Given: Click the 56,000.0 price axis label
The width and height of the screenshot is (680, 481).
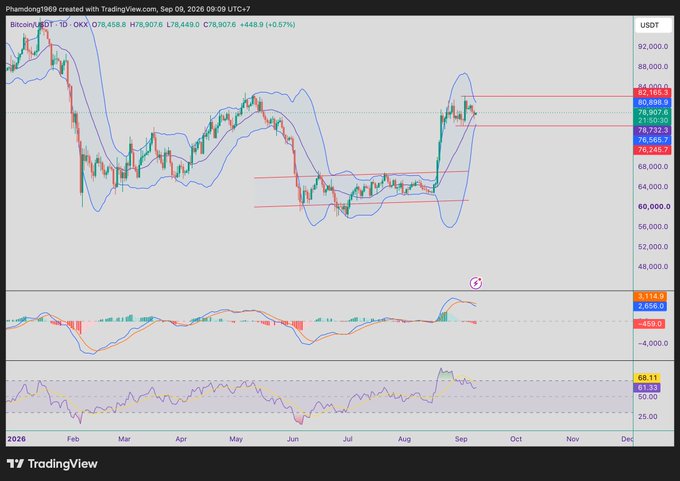Looking at the screenshot, I should click(653, 226).
